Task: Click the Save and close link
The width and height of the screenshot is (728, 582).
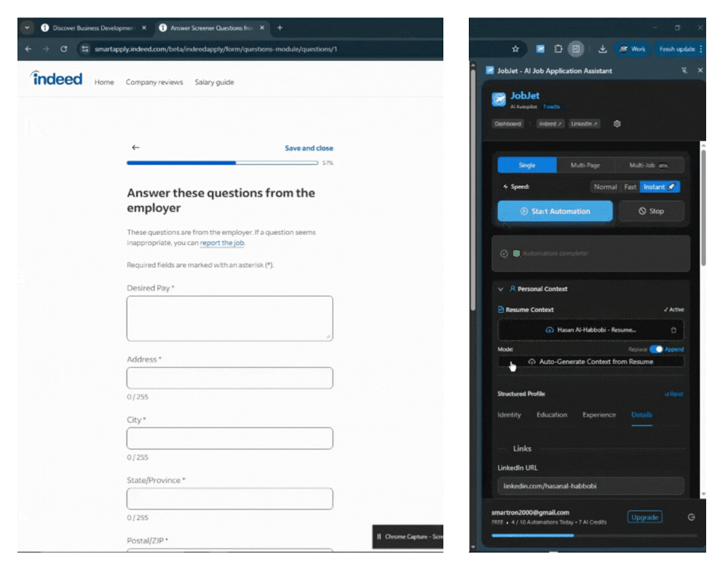Action: [309, 148]
